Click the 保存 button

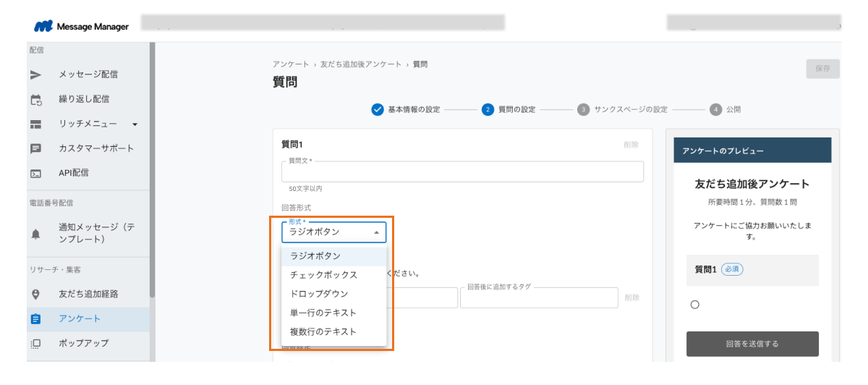(x=822, y=69)
